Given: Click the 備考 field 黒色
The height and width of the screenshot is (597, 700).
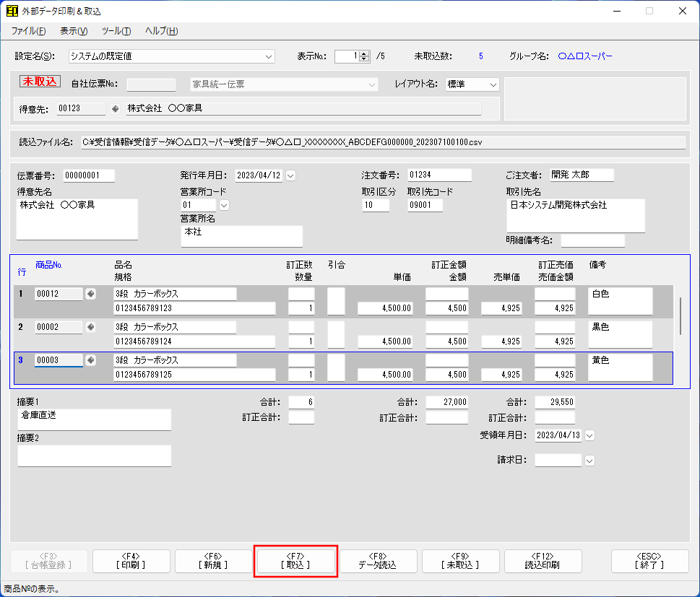Looking at the screenshot, I should 620,334.
